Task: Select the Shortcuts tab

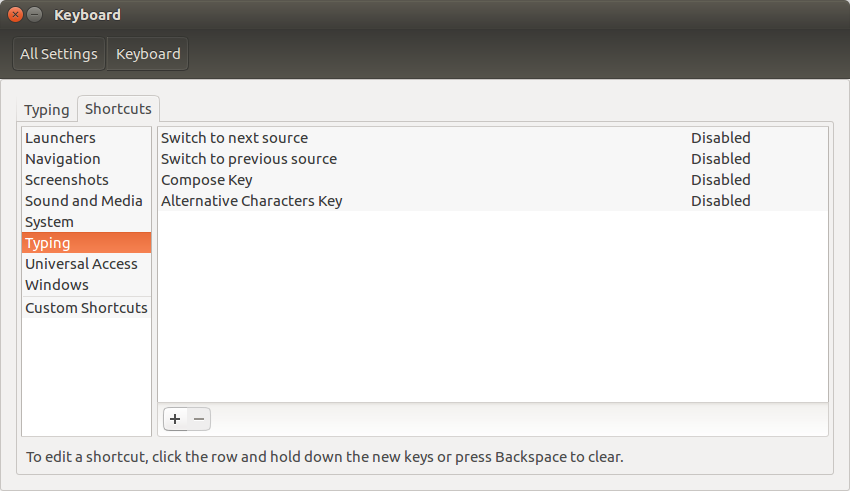Action: coord(118,109)
